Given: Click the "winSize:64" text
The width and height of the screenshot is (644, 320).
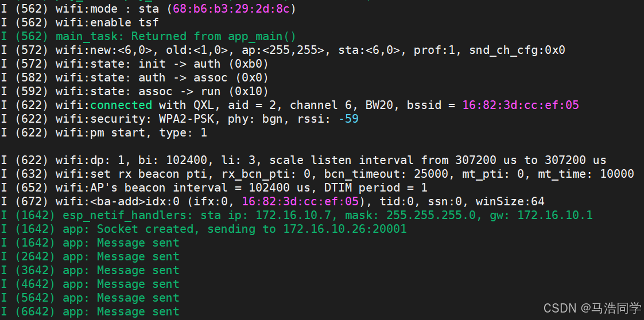Looking at the screenshot, I should pyautogui.click(x=510, y=201).
